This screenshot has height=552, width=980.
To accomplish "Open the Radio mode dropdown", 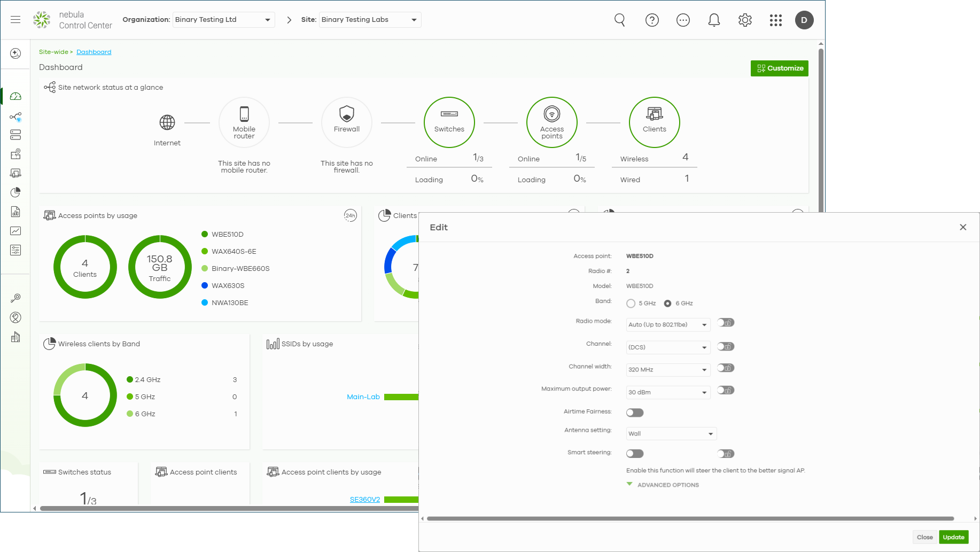I will [668, 324].
